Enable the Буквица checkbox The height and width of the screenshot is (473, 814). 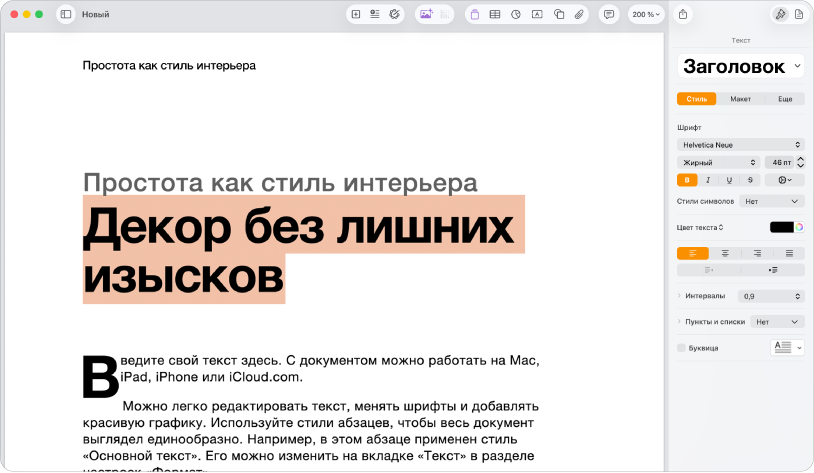(682, 348)
